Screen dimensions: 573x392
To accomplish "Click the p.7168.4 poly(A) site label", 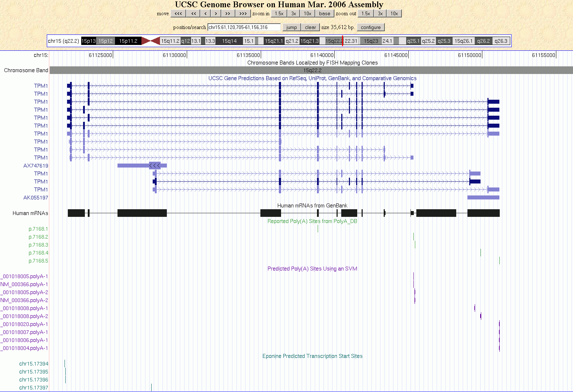I will point(38,253).
